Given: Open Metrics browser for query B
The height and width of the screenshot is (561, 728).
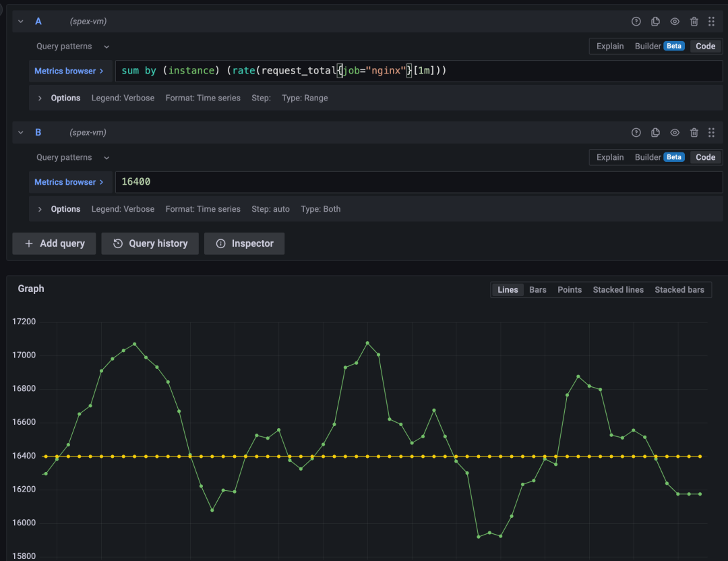Looking at the screenshot, I should [70, 182].
